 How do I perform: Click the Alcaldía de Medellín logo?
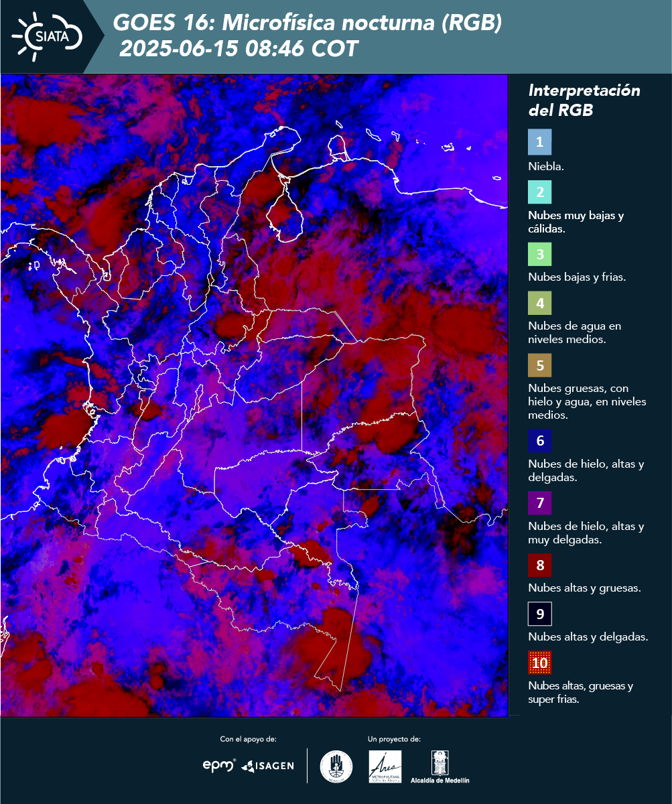tap(440, 766)
